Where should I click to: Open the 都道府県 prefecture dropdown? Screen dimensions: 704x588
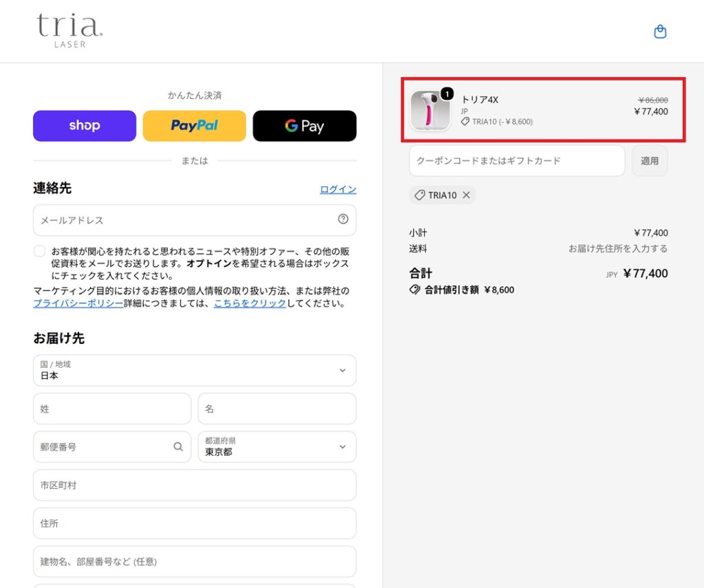277,446
